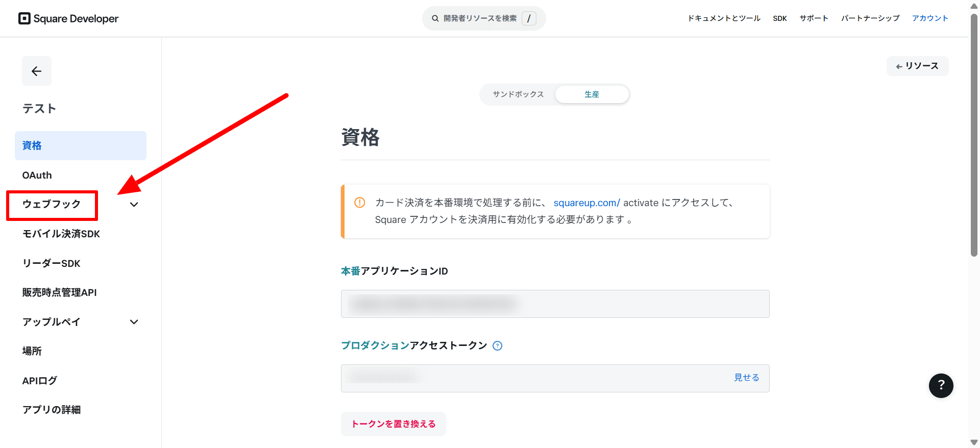Select APIログ in the sidebar
The height and width of the screenshot is (448, 980).
coord(40,381)
